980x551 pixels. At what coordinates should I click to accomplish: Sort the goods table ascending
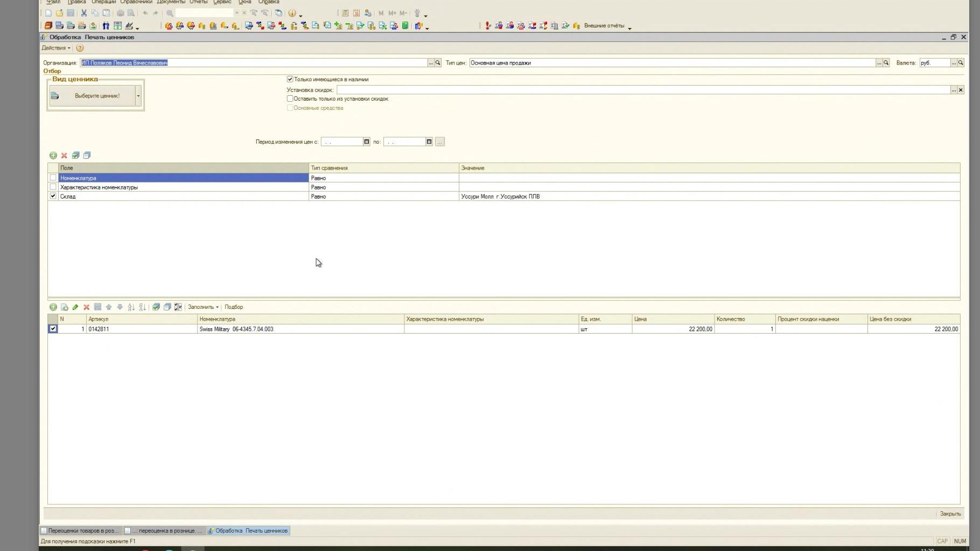131,307
